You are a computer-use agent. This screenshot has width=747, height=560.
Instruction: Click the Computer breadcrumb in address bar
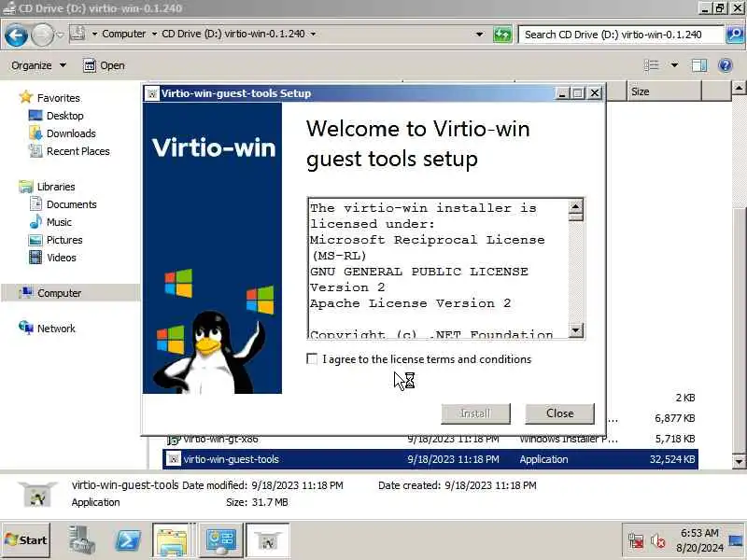(124, 34)
